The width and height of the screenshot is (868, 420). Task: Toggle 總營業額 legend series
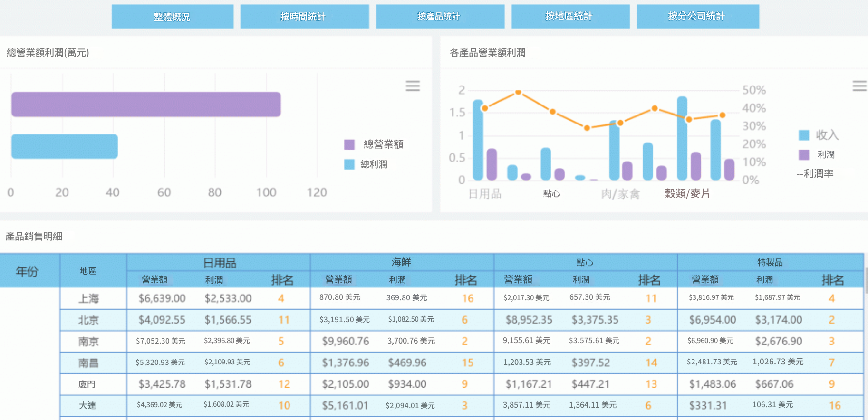[375, 144]
